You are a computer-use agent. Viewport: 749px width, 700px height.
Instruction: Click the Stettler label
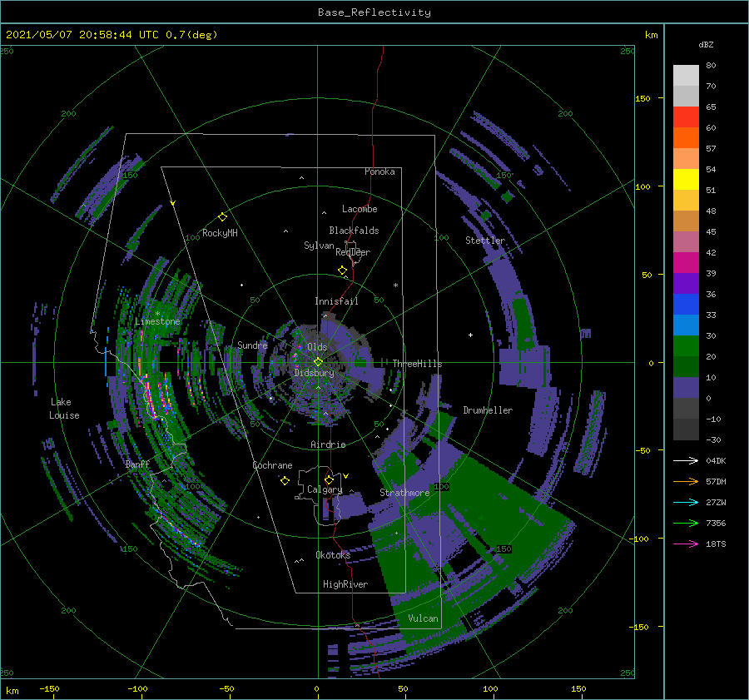click(x=485, y=241)
